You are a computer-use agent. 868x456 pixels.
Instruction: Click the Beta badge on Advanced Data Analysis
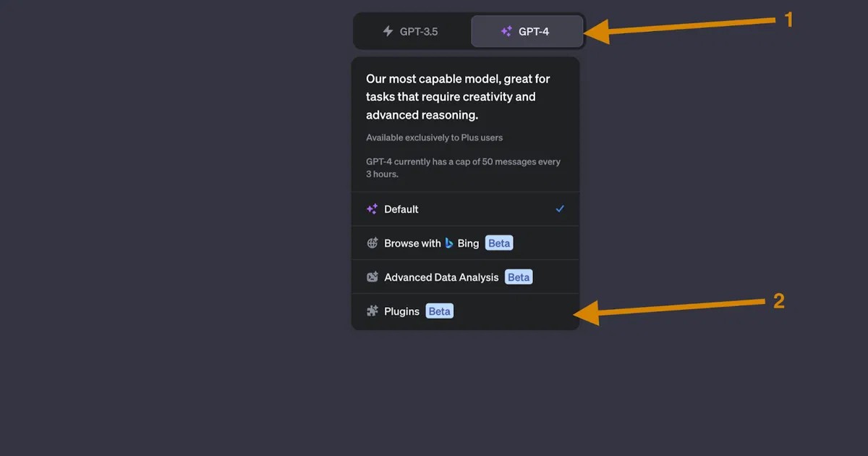519,277
